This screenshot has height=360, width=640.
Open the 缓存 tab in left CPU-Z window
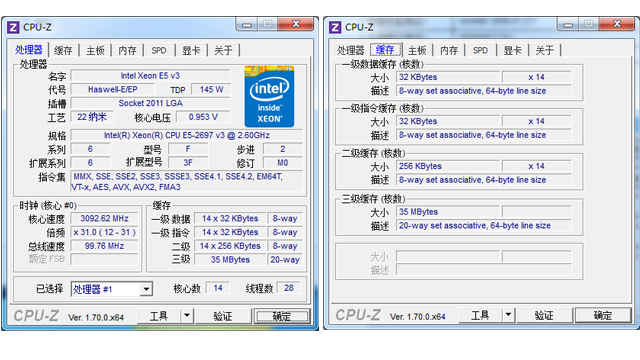pyautogui.click(x=63, y=50)
